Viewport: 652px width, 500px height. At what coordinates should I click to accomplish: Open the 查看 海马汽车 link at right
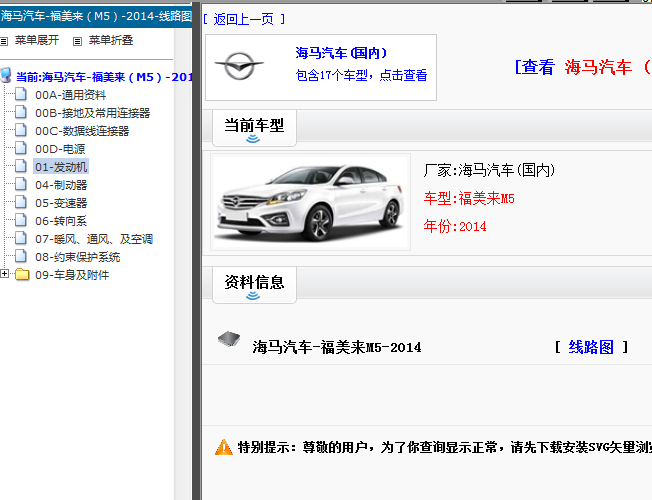(583, 67)
